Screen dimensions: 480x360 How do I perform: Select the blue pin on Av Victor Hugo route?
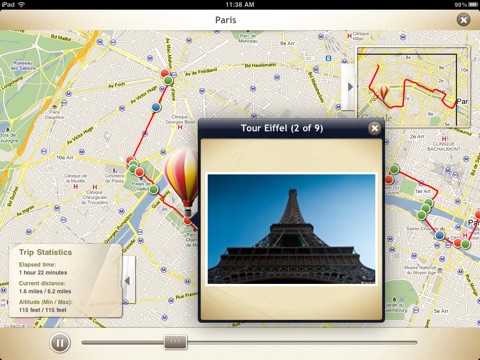pos(156,107)
